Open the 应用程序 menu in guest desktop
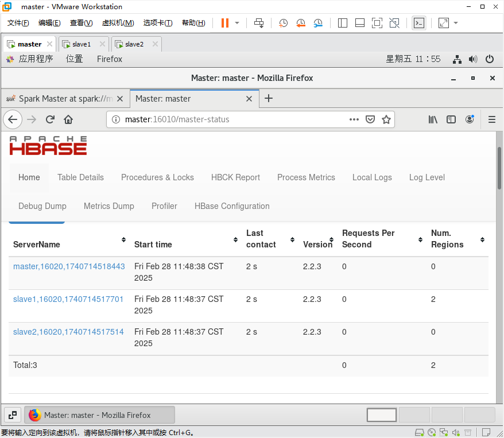The width and height of the screenshot is (504, 438). (36, 59)
